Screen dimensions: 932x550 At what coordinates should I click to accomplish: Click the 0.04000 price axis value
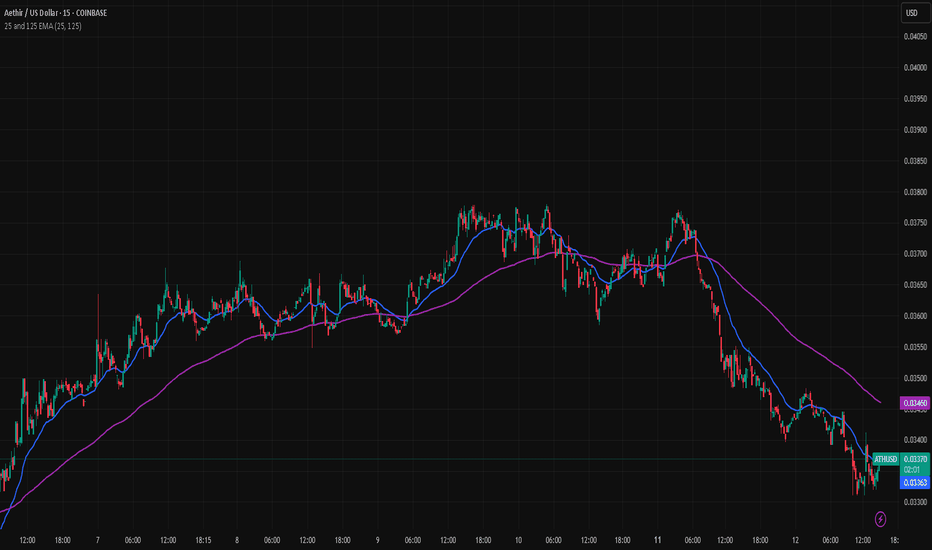(x=915, y=67)
